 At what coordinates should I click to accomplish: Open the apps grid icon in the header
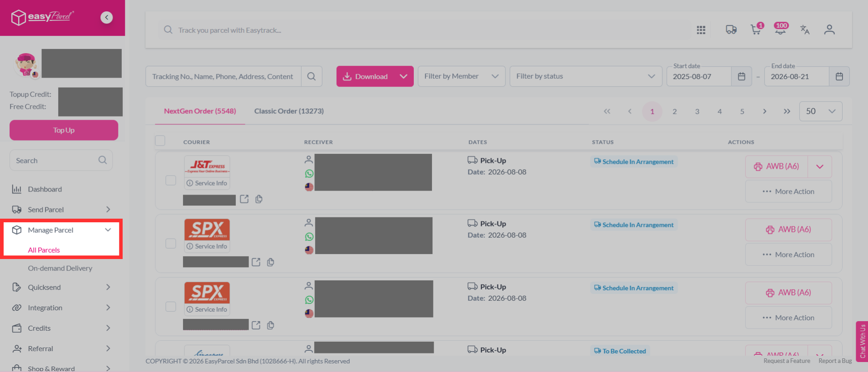click(x=701, y=30)
